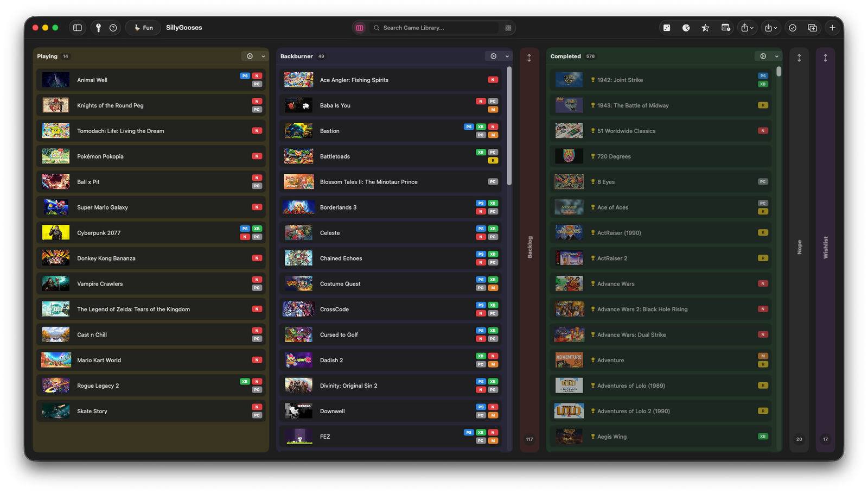Open the Completed column chevron menu

(777, 56)
